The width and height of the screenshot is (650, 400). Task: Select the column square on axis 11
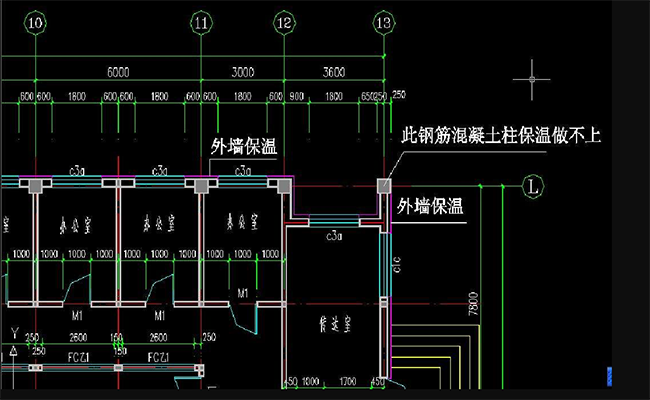pyautogui.click(x=201, y=186)
